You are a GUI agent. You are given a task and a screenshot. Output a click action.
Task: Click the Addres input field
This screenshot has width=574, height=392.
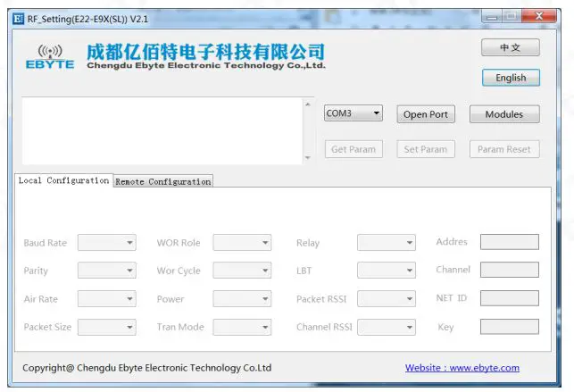[510, 242]
